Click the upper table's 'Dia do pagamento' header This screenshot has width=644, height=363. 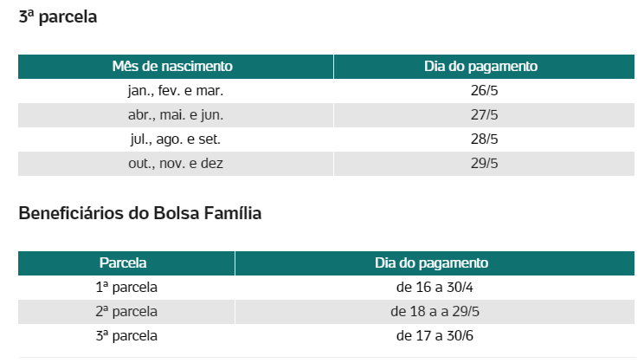click(484, 66)
